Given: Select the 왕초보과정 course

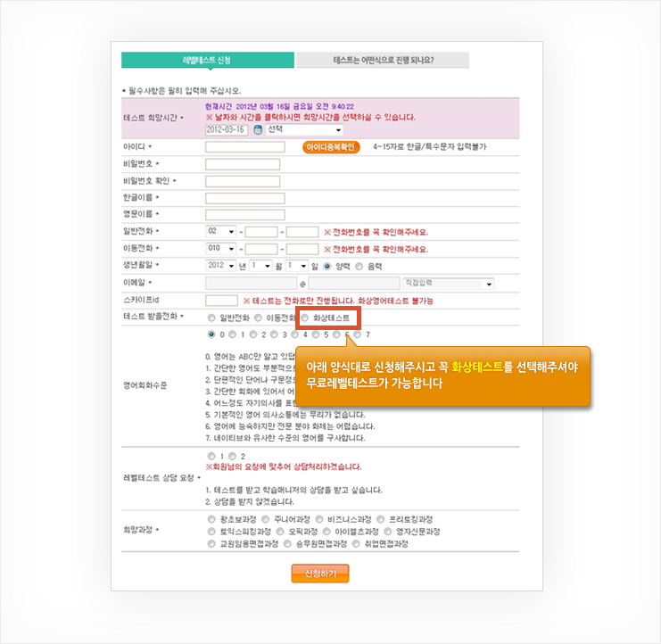Looking at the screenshot, I should (211, 519).
